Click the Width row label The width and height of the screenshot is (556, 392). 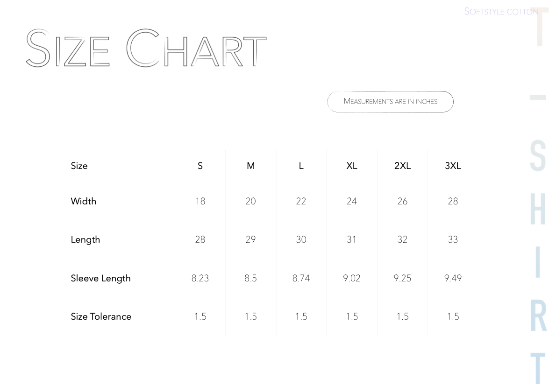(x=83, y=201)
